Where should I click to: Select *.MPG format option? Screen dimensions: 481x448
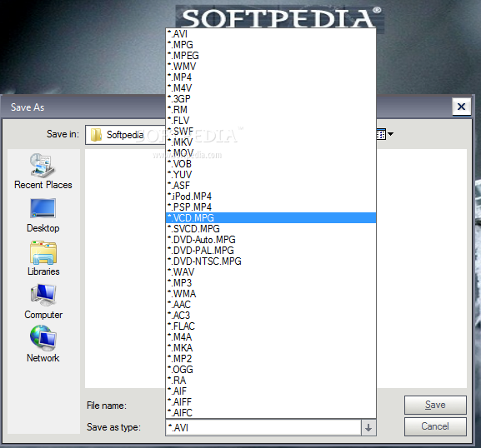coord(271,45)
